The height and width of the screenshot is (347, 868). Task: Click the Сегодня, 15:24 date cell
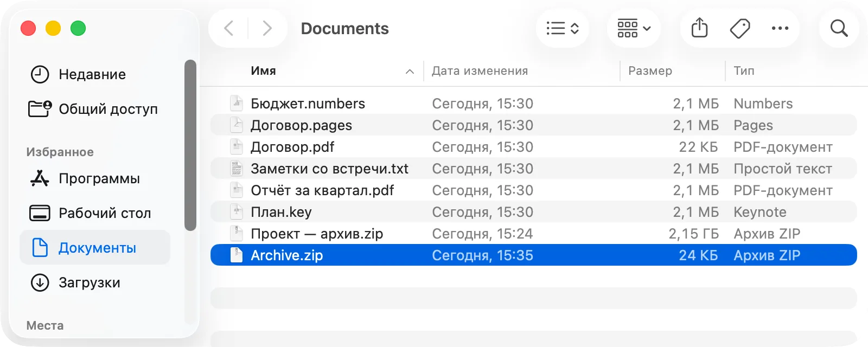[x=482, y=234]
